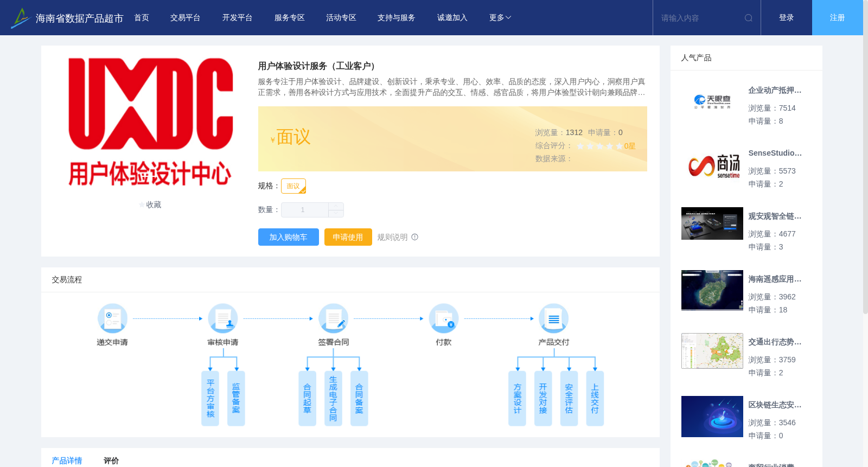Switch to the 产品详情 tab

pyautogui.click(x=67, y=460)
